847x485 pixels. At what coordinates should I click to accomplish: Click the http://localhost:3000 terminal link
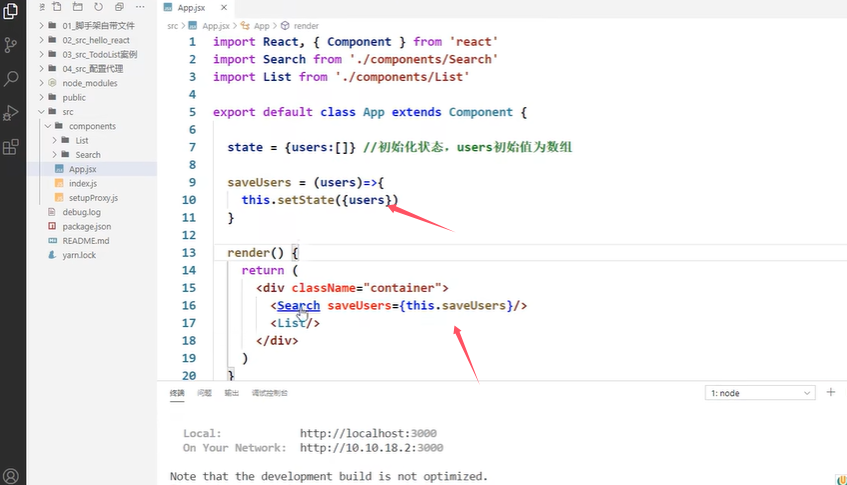click(x=368, y=433)
